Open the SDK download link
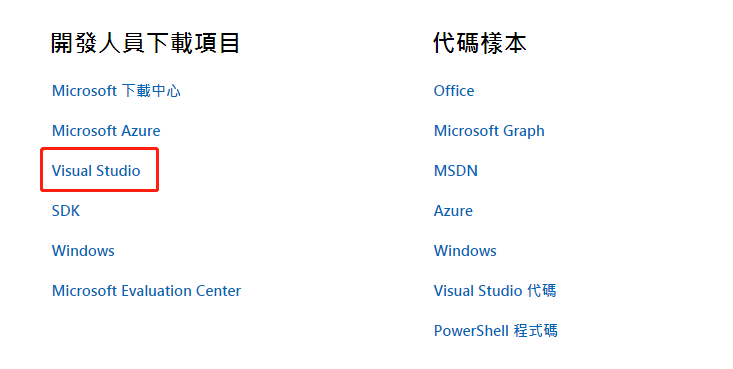This screenshot has height=369, width=733. pos(66,211)
